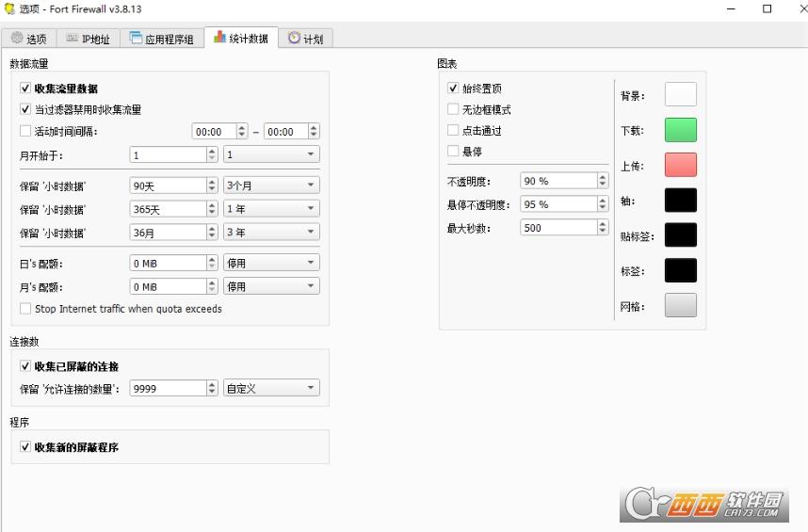Pick the 贴标签 color swatch
The height and width of the screenshot is (532, 808).
tap(680, 235)
